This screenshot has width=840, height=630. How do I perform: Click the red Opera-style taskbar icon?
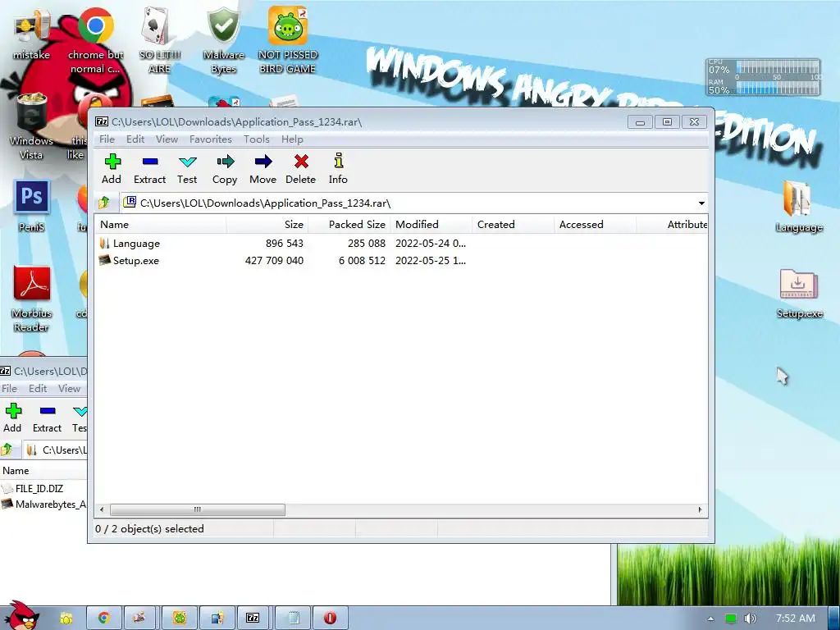click(330, 618)
